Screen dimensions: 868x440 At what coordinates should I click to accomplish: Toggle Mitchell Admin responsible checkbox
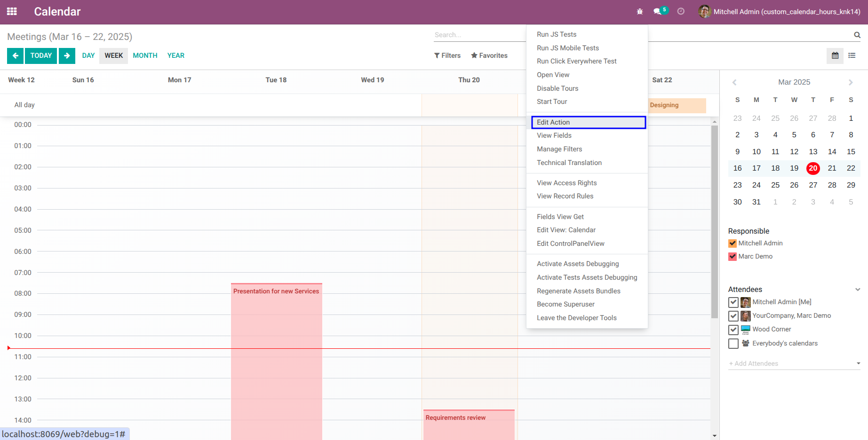pos(733,244)
